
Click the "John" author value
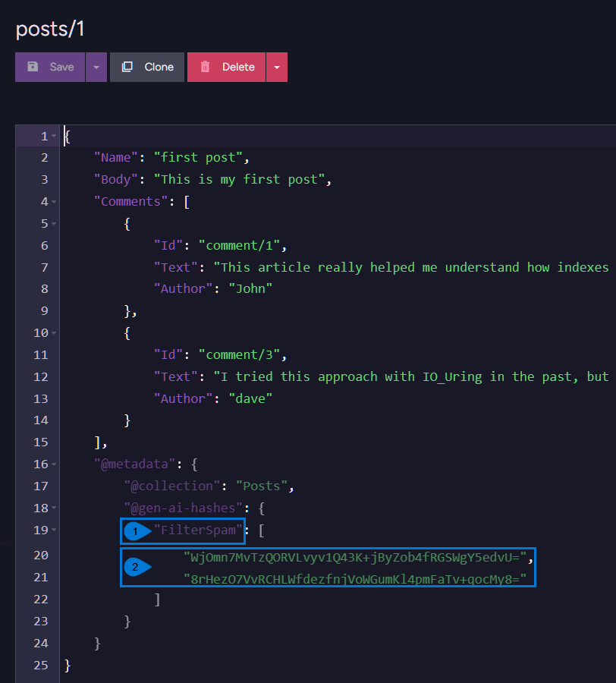click(x=250, y=289)
